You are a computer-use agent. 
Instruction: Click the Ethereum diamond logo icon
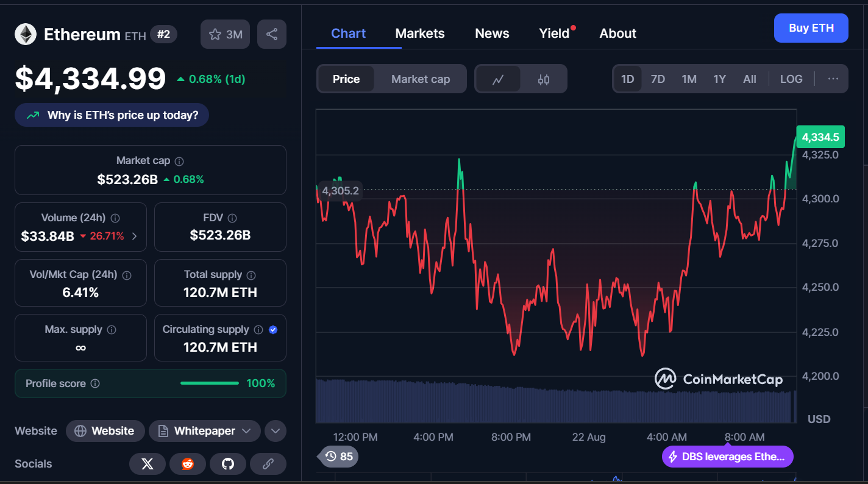[x=26, y=34]
